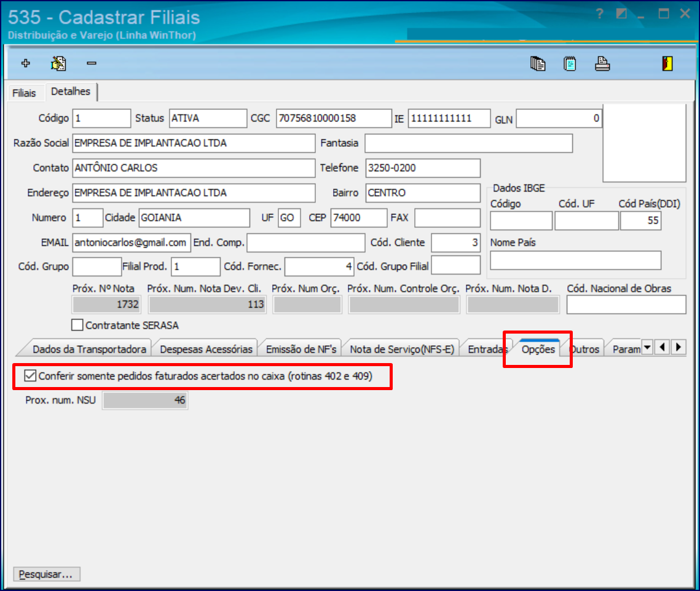The height and width of the screenshot is (591, 700).
Task: Click the Status field showing ATIVA
Action: point(208,119)
